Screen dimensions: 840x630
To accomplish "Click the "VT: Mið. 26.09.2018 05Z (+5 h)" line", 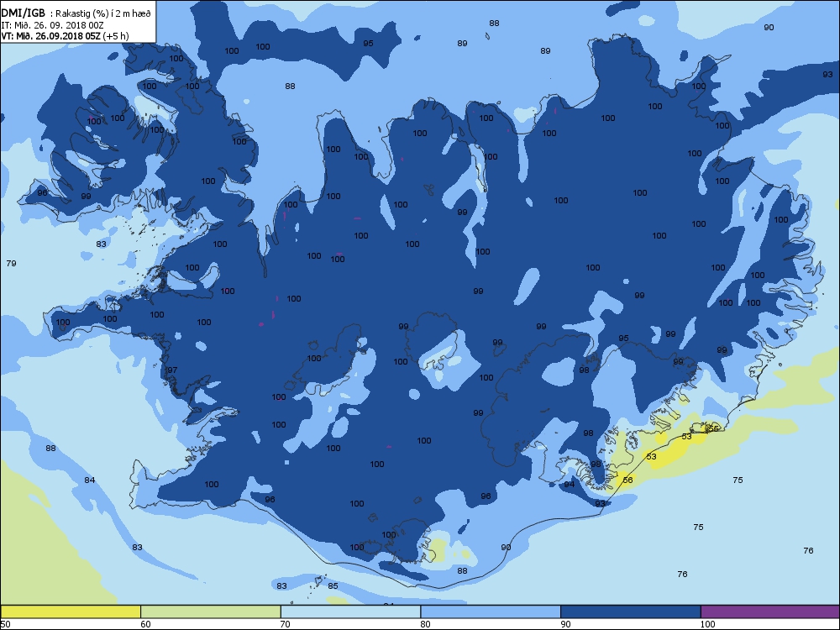I will 65,36.
